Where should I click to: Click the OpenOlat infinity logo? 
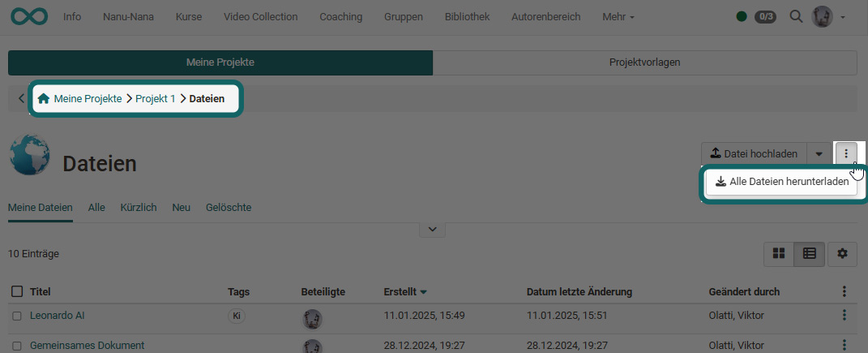point(29,16)
